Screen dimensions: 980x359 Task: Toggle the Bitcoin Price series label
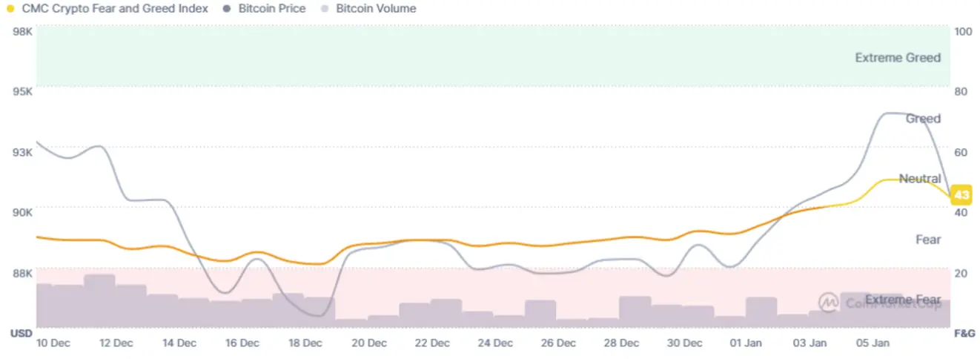271,9
